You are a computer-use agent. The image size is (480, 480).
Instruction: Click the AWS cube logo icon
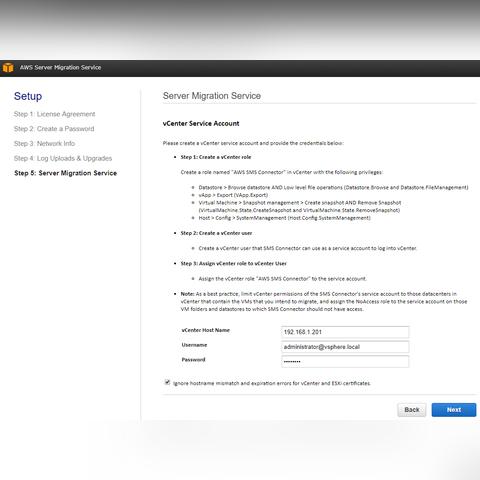coord(8,68)
